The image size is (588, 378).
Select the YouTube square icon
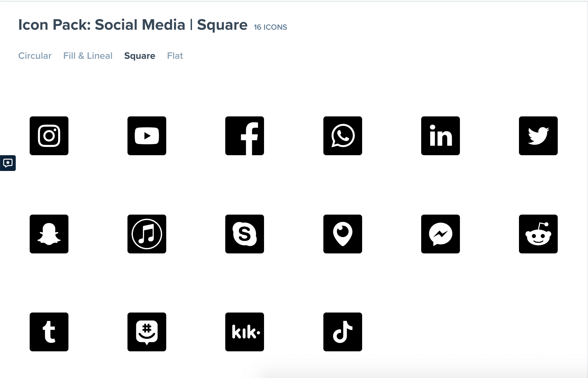pyautogui.click(x=147, y=136)
